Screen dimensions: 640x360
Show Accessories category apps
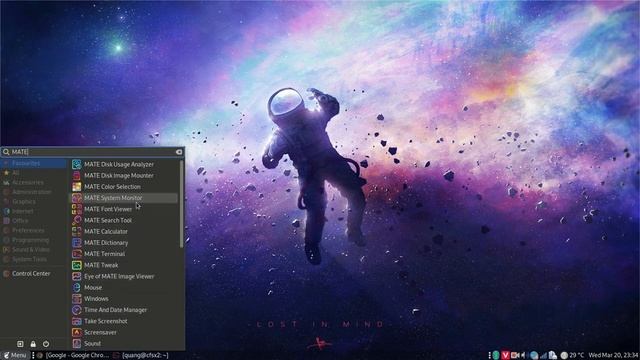coord(33,182)
